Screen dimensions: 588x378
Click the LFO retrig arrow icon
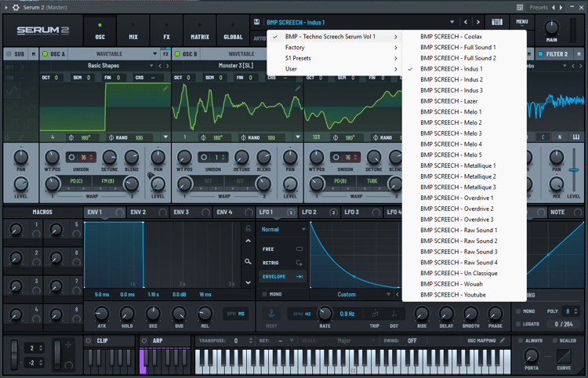tap(299, 263)
